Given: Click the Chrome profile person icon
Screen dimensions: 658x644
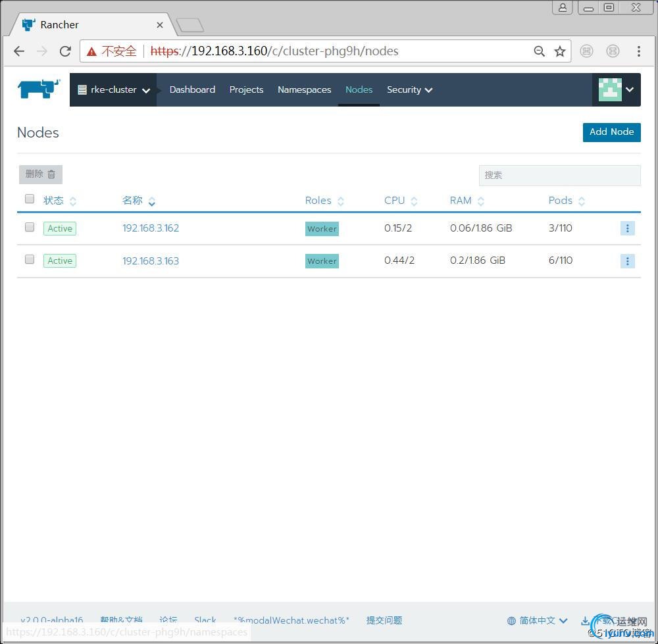Looking at the screenshot, I should coord(563,7).
